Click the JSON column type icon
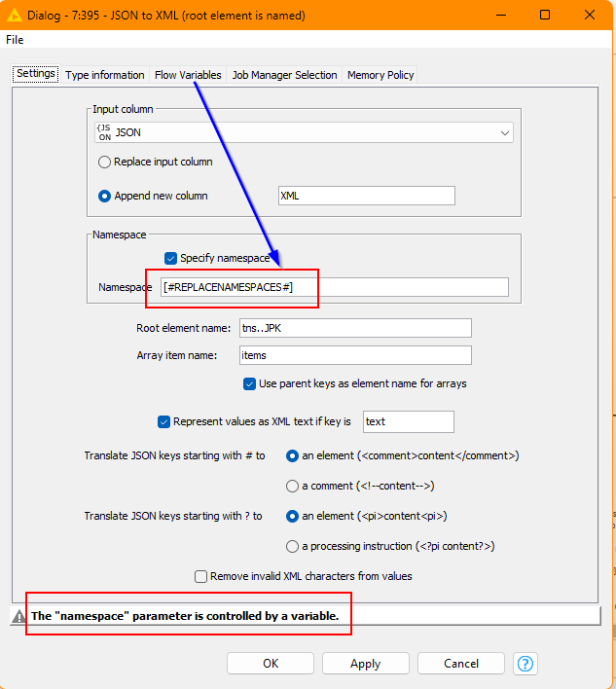This screenshot has height=689, width=616. (x=104, y=132)
